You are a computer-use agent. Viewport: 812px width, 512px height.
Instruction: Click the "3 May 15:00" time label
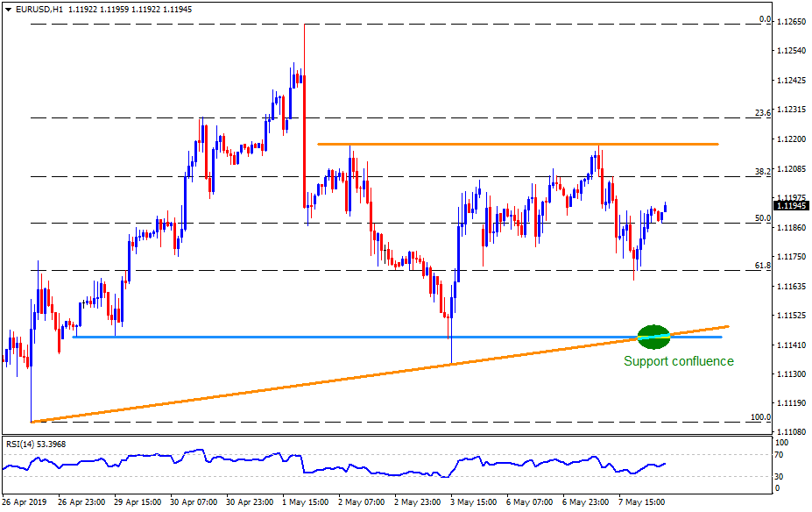(x=471, y=502)
